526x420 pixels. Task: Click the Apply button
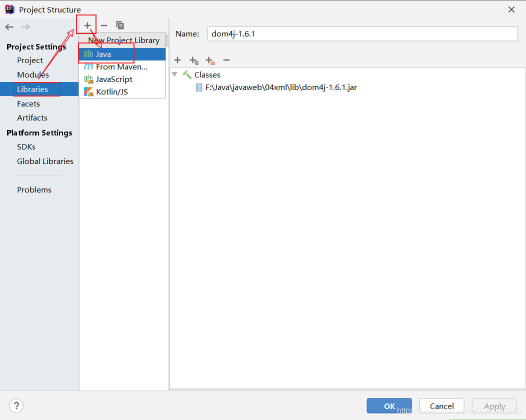(x=494, y=406)
